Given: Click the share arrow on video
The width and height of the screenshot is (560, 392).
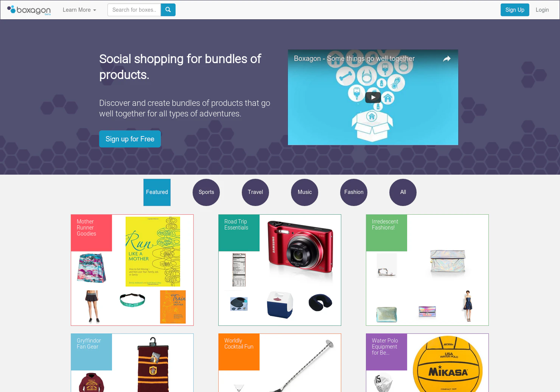Looking at the screenshot, I should pyautogui.click(x=446, y=59).
